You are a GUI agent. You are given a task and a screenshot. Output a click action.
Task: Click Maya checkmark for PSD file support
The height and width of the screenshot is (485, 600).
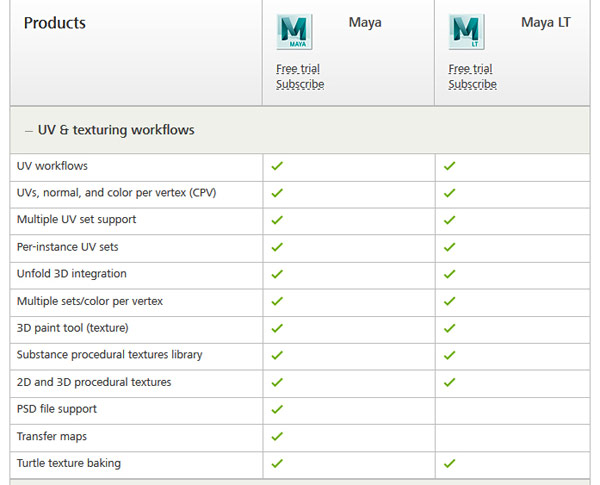point(277,409)
